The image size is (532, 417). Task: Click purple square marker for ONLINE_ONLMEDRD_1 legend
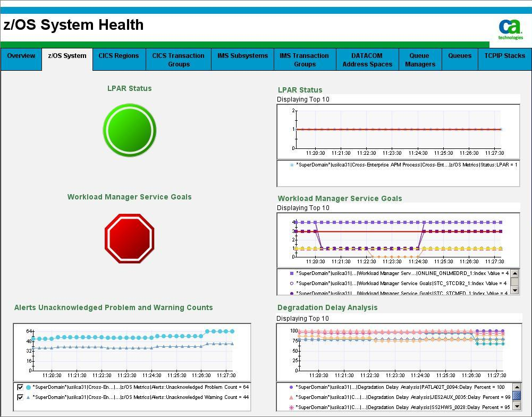(291, 273)
